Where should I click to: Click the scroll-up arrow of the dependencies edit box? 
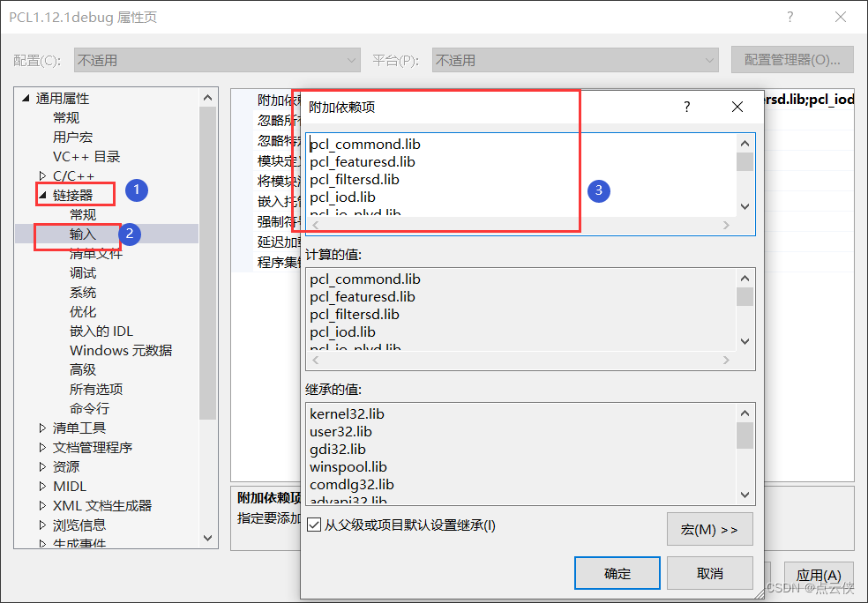coord(745,144)
